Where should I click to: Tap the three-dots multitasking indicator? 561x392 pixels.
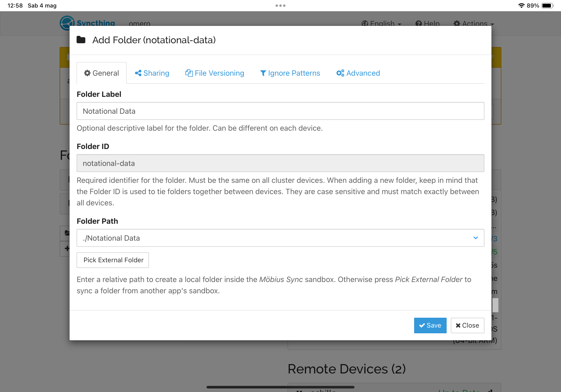pyautogui.click(x=280, y=5)
